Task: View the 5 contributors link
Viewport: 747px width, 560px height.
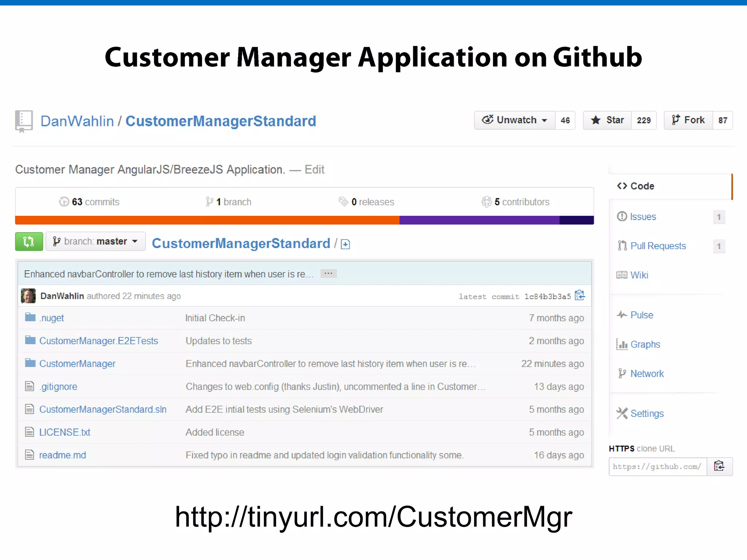Action: pyautogui.click(x=515, y=202)
